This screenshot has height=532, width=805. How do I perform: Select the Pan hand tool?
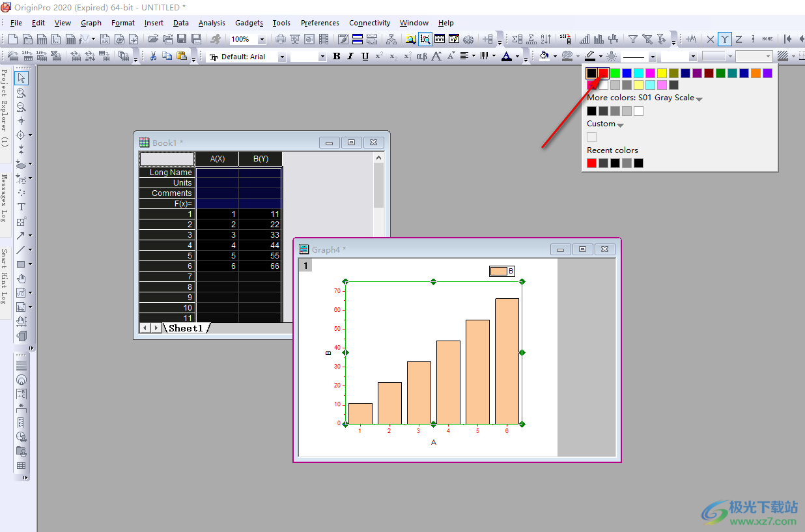tap(21, 279)
